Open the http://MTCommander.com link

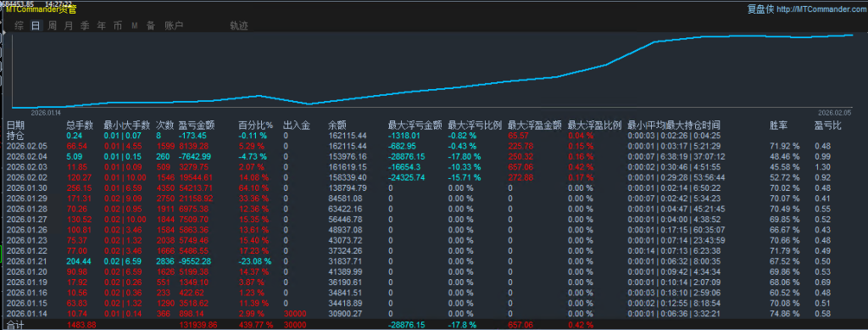pyautogui.click(x=822, y=9)
